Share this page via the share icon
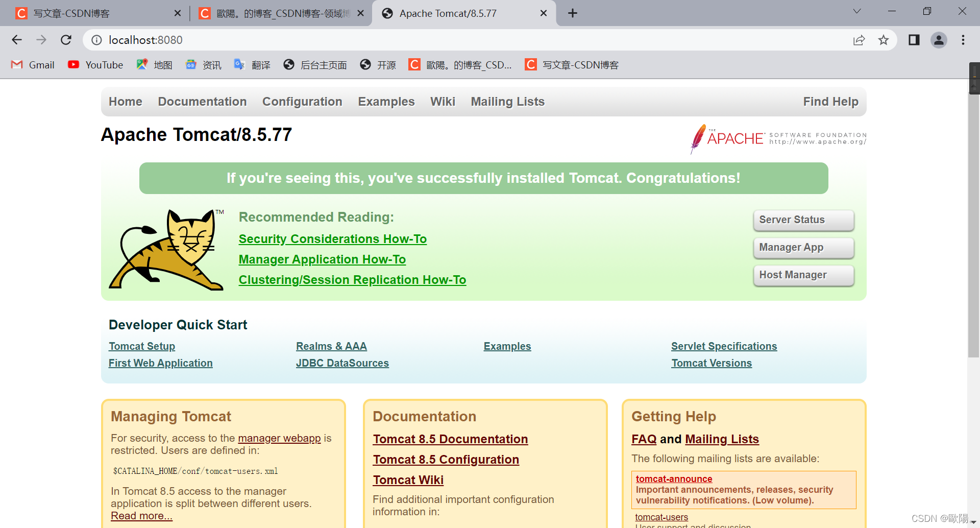This screenshot has height=528, width=980. (859, 40)
